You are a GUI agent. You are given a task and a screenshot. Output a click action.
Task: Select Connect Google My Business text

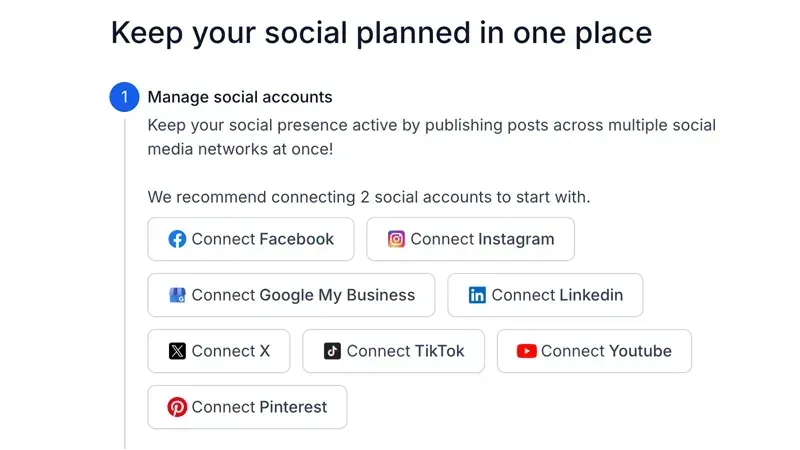(x=303, y=295)
